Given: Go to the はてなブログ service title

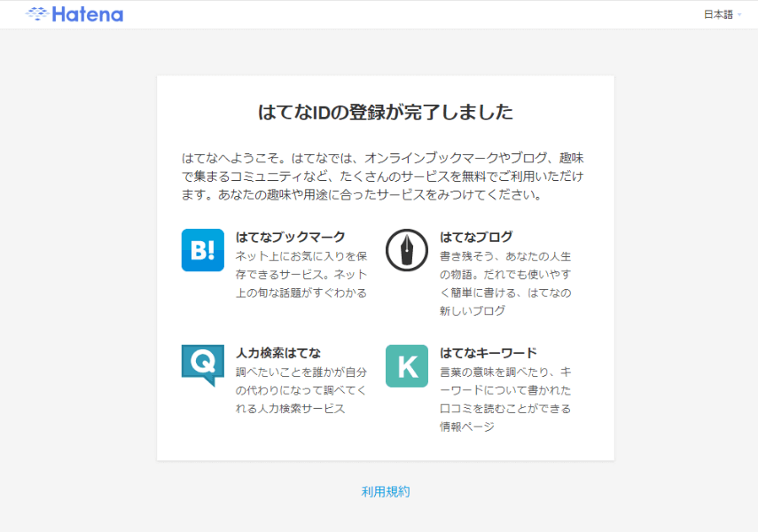Looking at the screenshot, I should coord(476,237).
